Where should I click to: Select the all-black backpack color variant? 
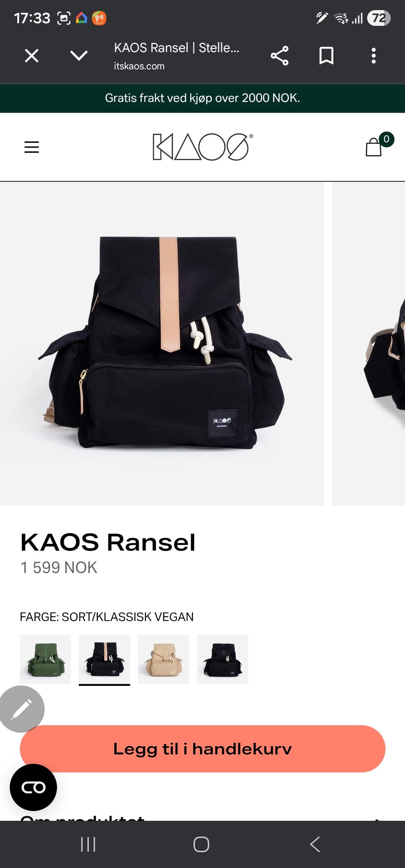(x=222, y=659)
